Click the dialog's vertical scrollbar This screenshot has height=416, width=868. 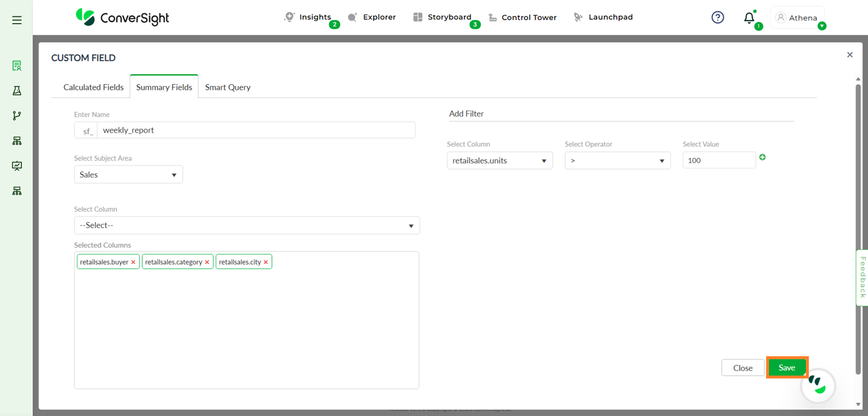point(858,228)
